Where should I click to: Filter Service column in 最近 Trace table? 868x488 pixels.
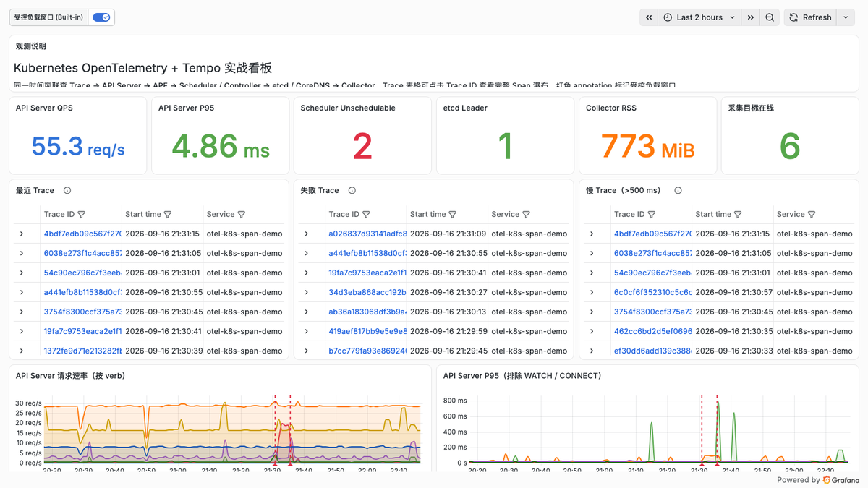[242, 215]
